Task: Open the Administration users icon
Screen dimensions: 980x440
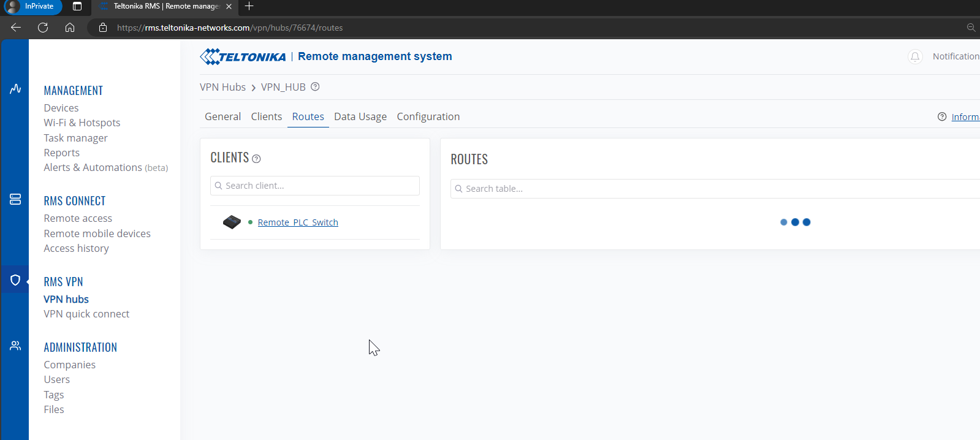Action: click(15, 346)
